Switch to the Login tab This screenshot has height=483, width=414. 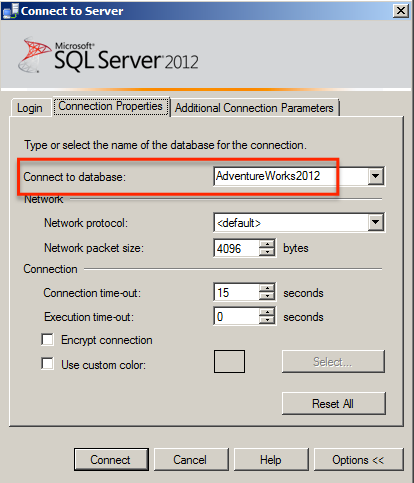coord(30,108)
